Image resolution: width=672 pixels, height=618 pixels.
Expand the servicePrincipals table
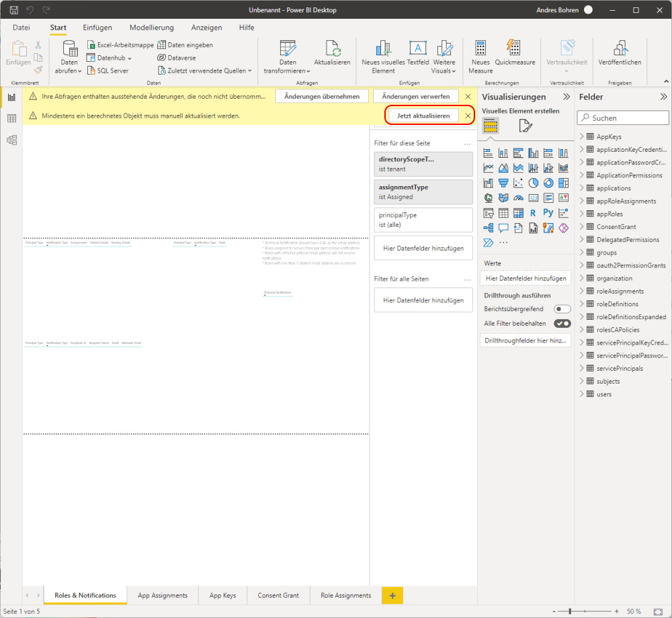click(x=581, y=368)
